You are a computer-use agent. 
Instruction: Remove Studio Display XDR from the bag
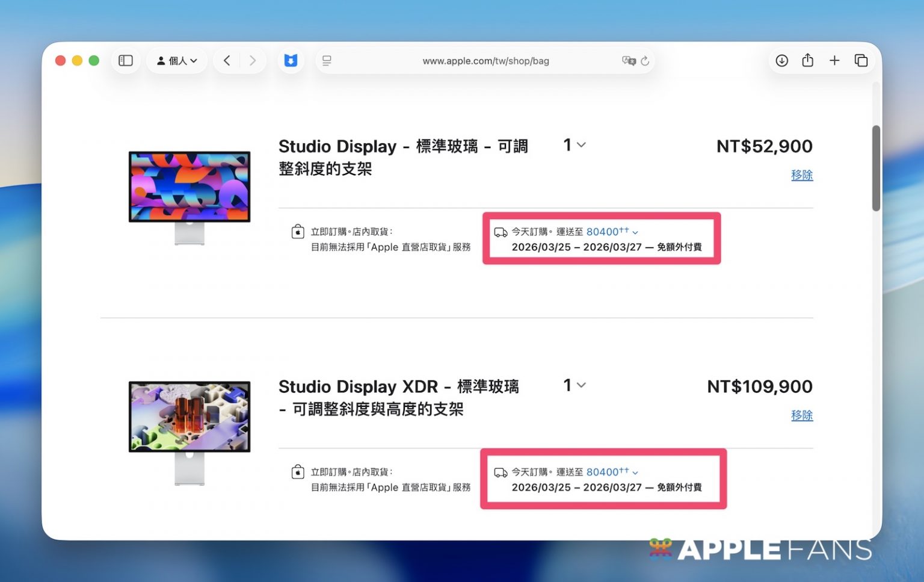801,415
